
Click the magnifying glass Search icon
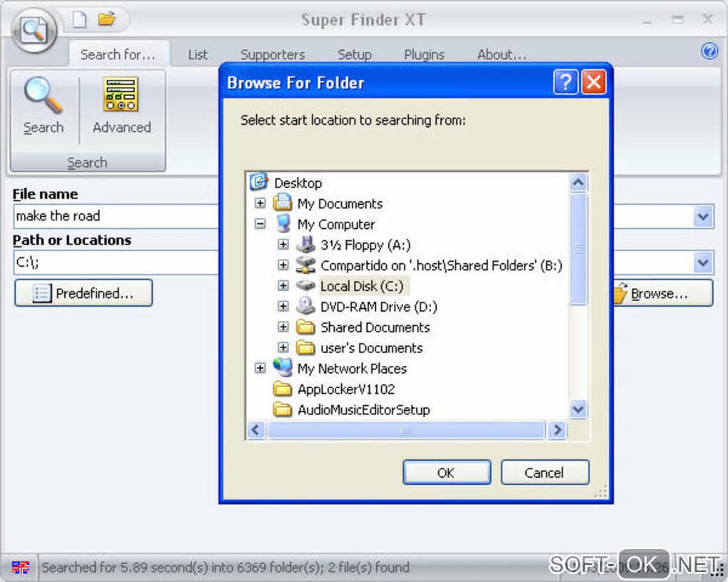coord(43,96)
